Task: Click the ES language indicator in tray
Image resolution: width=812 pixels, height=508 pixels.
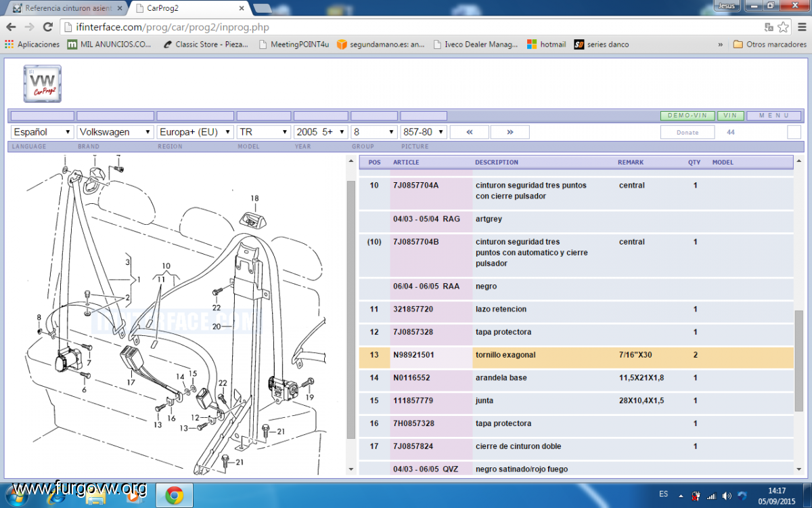Action: [x=664, y=495]
